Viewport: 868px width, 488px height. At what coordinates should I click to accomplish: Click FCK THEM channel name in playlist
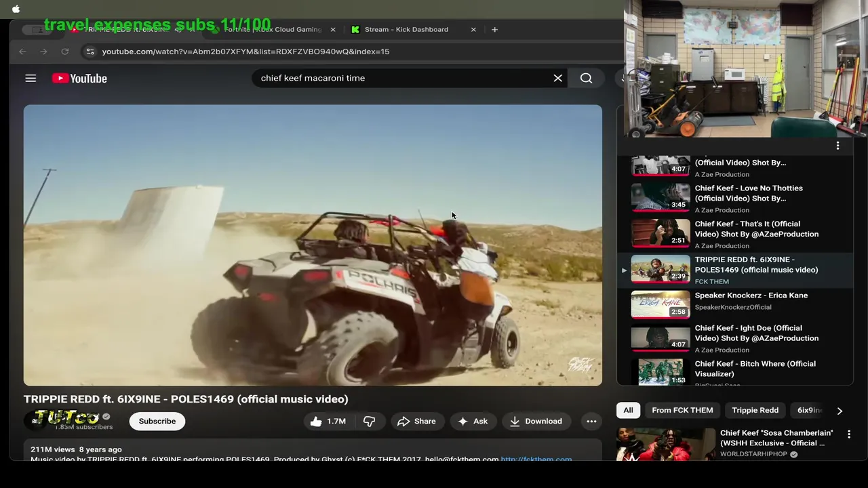point(711,281)
